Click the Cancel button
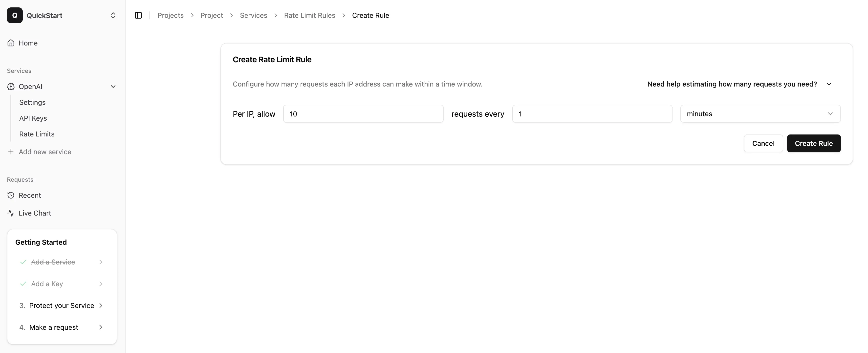Screen dimensions: 868x353 pos(763,143)
